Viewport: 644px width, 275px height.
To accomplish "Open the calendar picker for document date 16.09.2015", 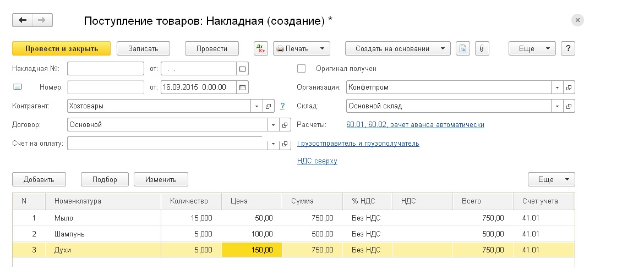I will pos(242,87).
